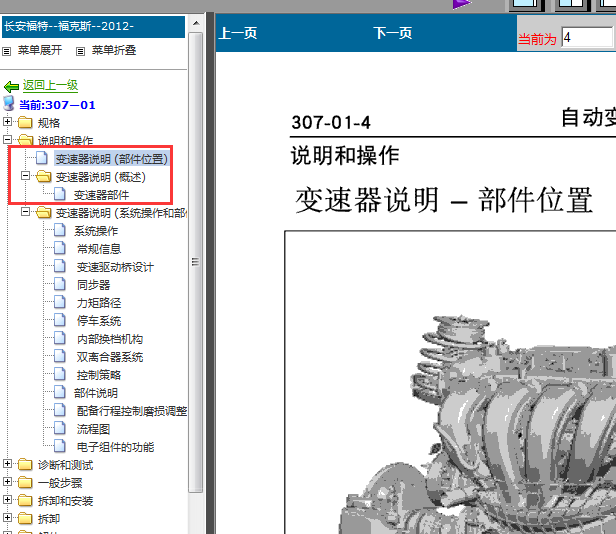The width and height of the screenshot is (616, 534).
Task: Click the current page number field
Action: [587, 38]
